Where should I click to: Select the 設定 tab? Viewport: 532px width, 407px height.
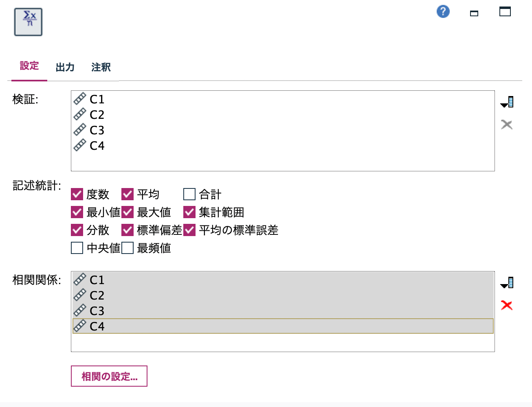29,67
